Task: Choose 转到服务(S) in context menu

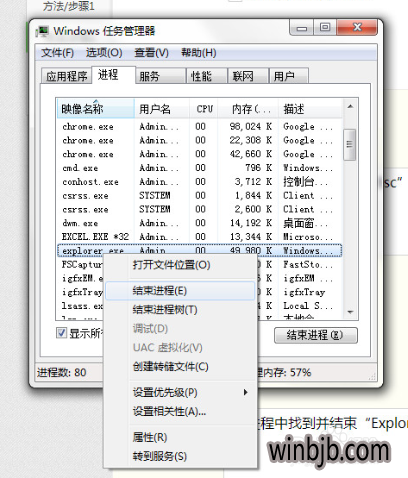Action: pyautogui.click(x=180, y=456)
